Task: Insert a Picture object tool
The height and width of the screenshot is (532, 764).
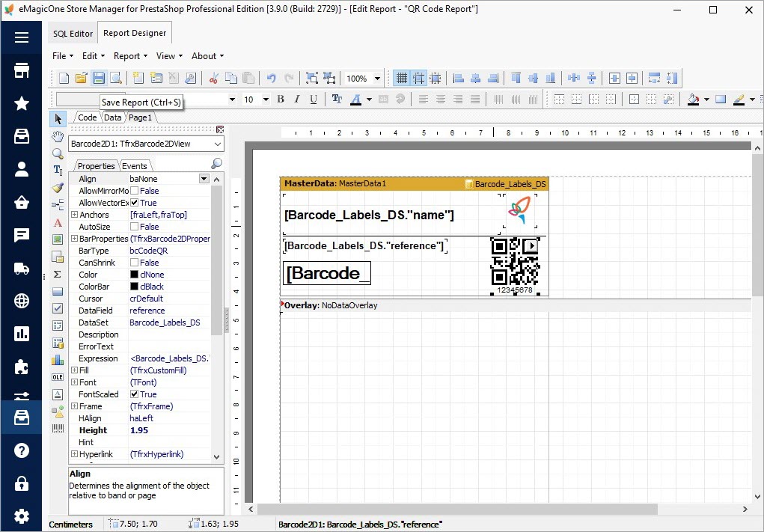Action: (x=58, y=239)
